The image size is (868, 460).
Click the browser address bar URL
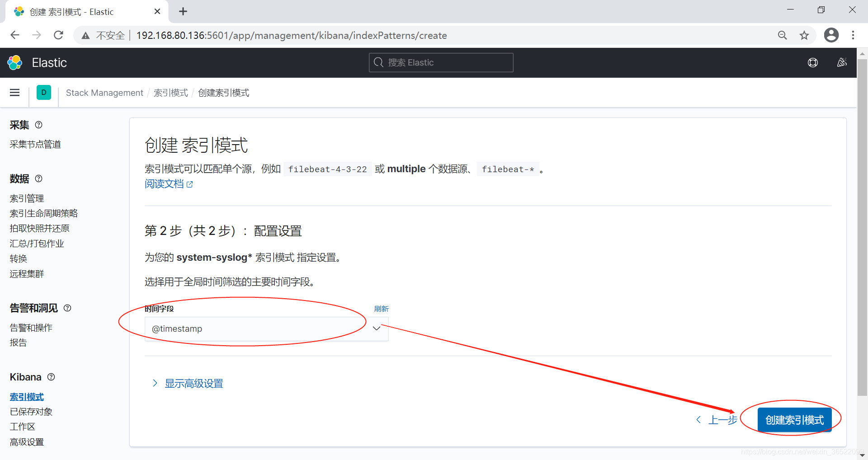tap(292, 36)
